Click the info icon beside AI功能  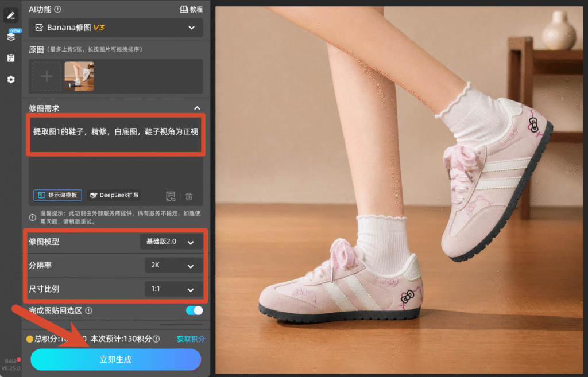(x=57, y=9)
